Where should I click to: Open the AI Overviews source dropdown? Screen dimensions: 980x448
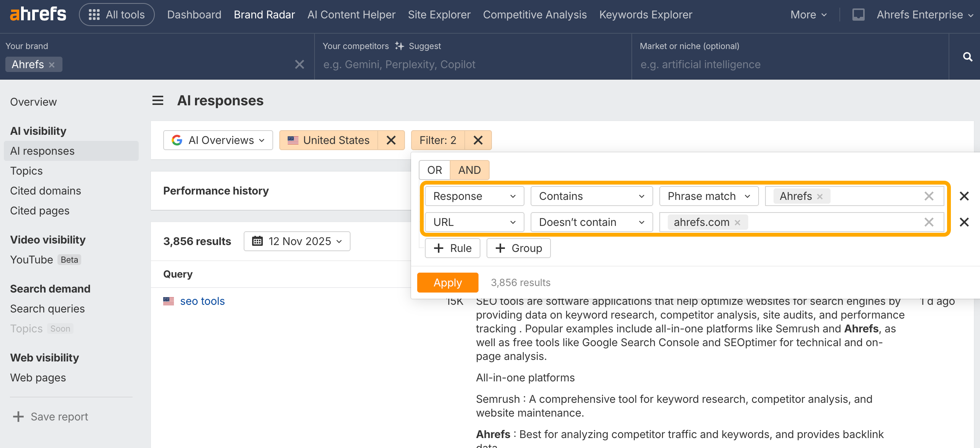(x=218, y=140)
